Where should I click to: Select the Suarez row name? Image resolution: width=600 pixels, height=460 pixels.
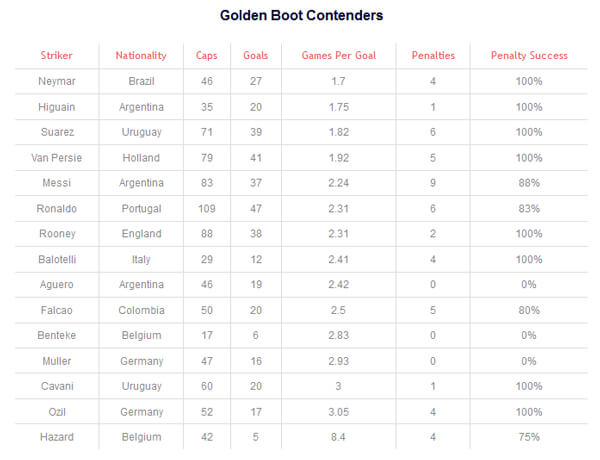[57, 132]
